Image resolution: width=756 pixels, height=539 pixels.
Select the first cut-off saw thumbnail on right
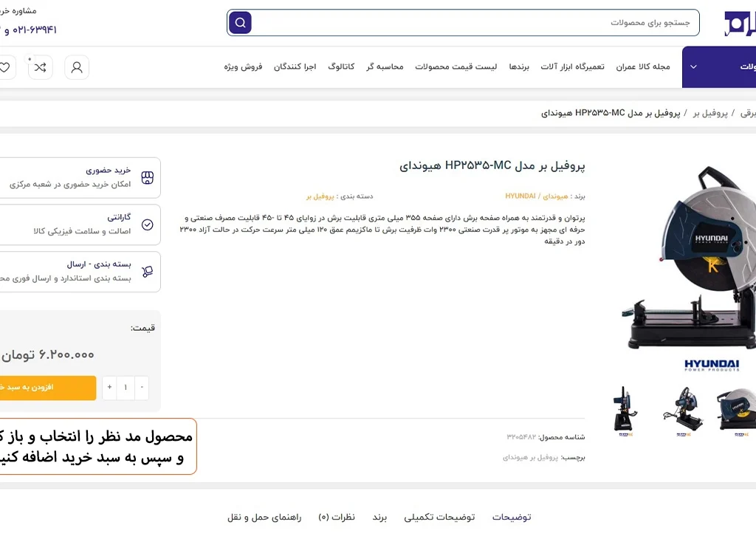737,411
